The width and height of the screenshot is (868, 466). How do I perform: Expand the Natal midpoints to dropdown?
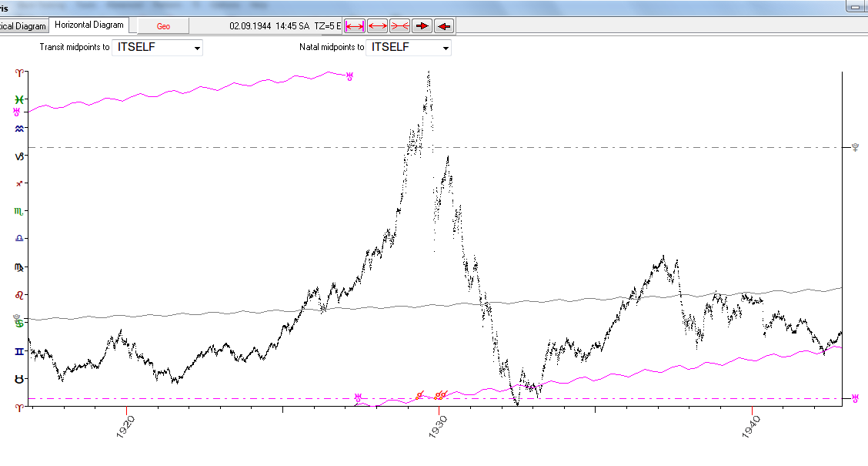point(409,48)
